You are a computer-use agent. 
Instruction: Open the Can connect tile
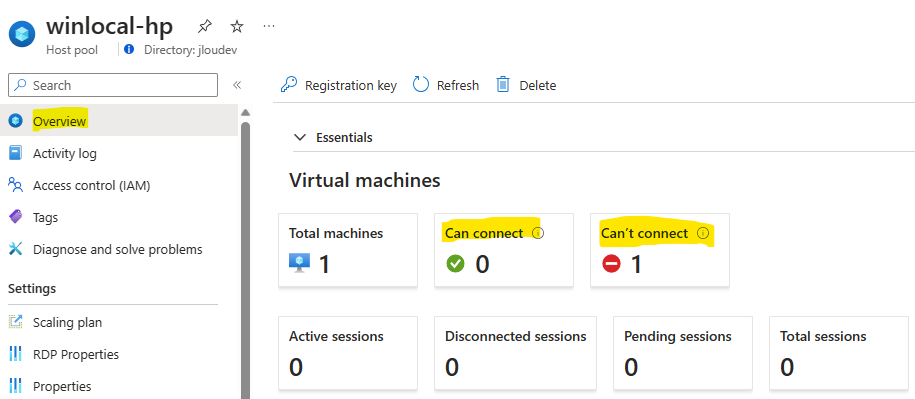(x=504, y=250)
